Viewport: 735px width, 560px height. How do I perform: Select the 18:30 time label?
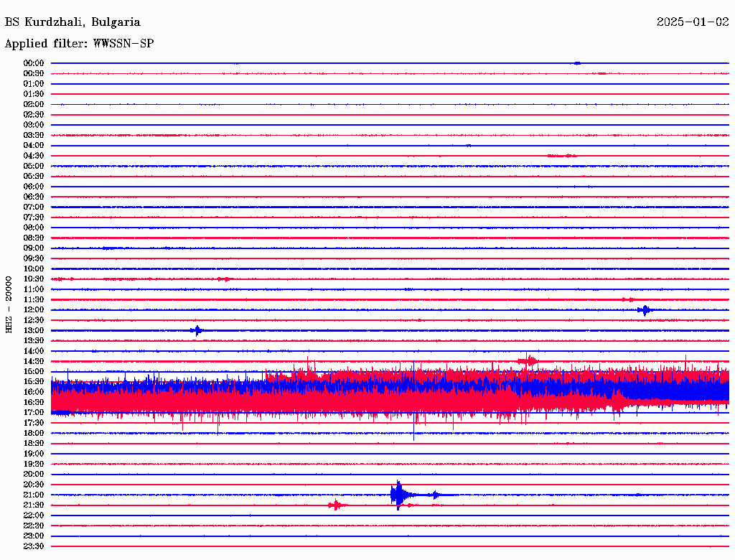[x=34, y=443]
